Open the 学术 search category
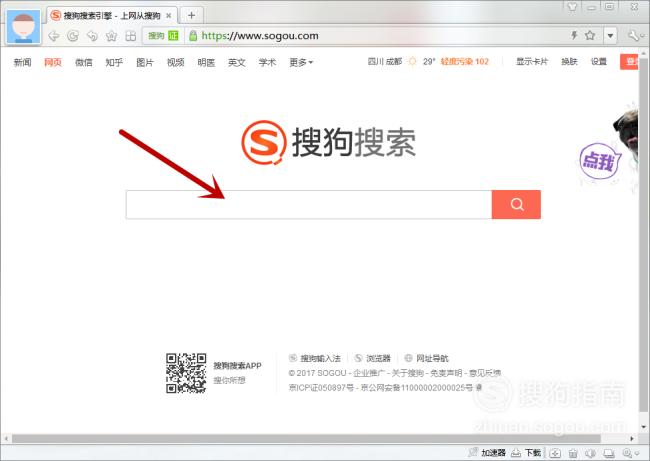Screen dimensions: 650x461 (267, 62)
